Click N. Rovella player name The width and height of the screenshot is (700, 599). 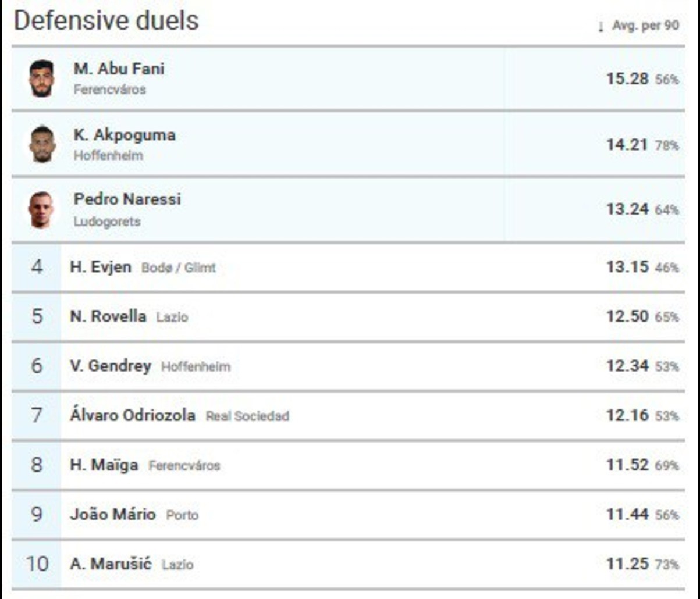click(108, 317)
